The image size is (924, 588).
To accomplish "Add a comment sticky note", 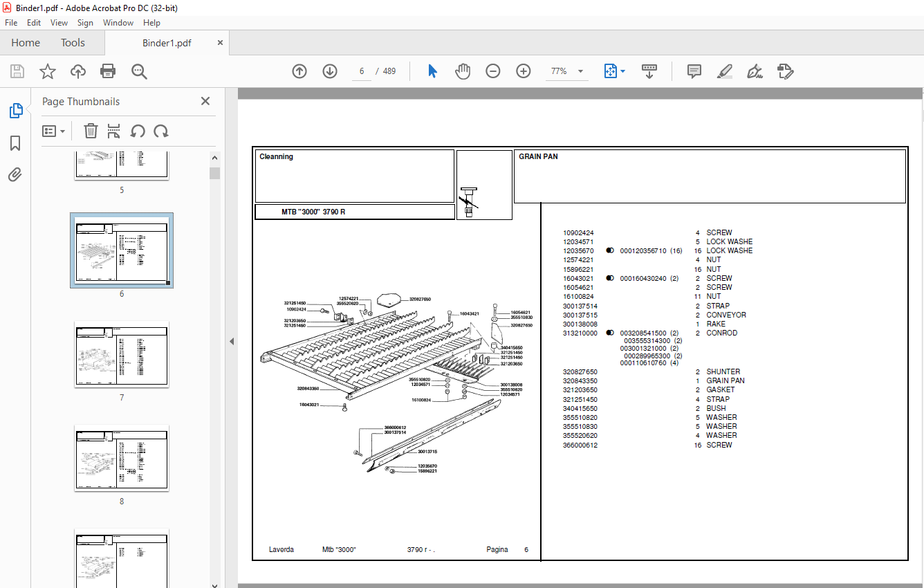I will (694, 71).
